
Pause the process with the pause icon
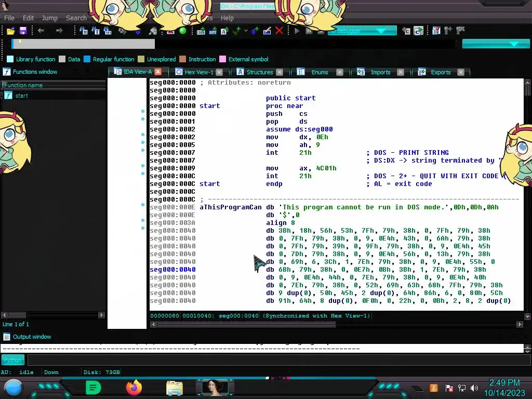309,31
